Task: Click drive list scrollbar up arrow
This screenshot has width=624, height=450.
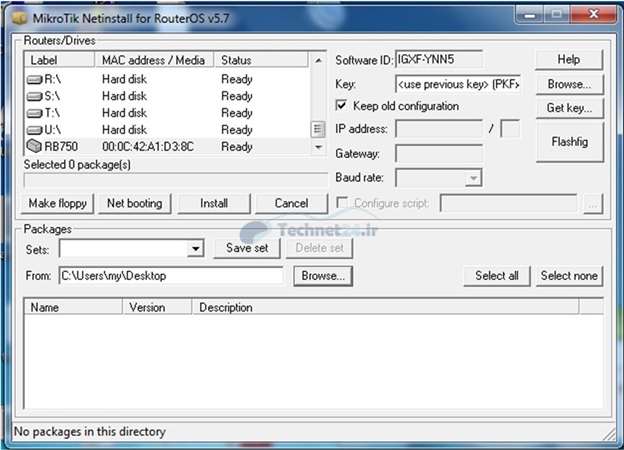Action: tap(318, 60)
